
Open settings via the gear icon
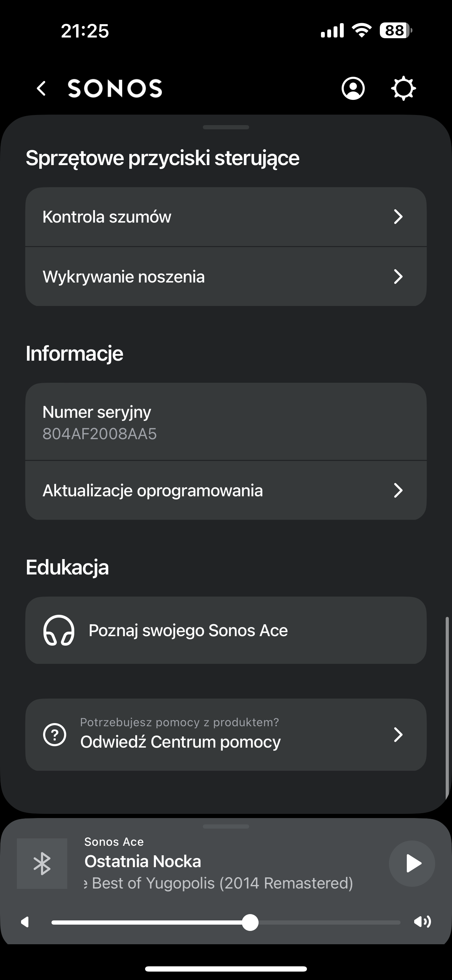click(403, 88)
